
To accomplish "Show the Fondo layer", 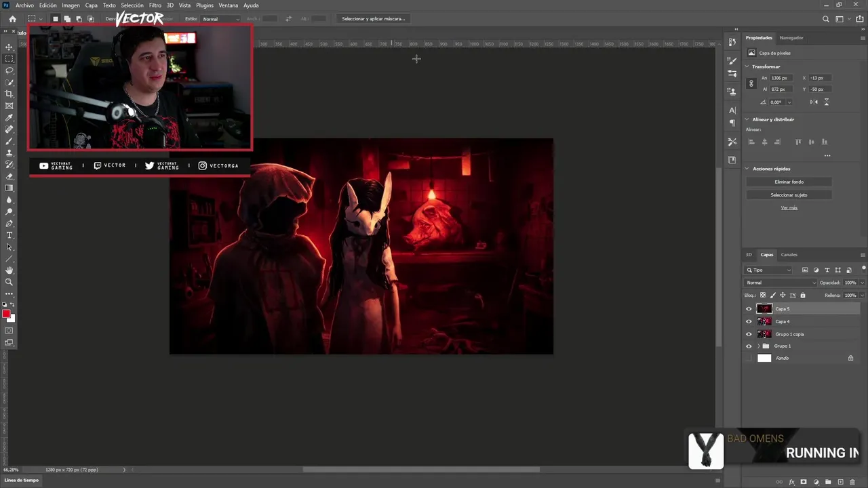I will tap(749, 358).
